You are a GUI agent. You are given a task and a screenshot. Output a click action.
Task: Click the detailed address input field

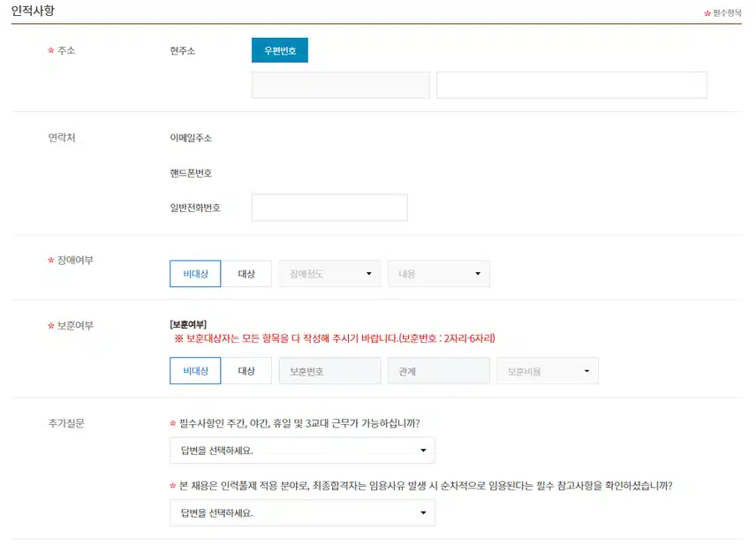pos(571,86)
